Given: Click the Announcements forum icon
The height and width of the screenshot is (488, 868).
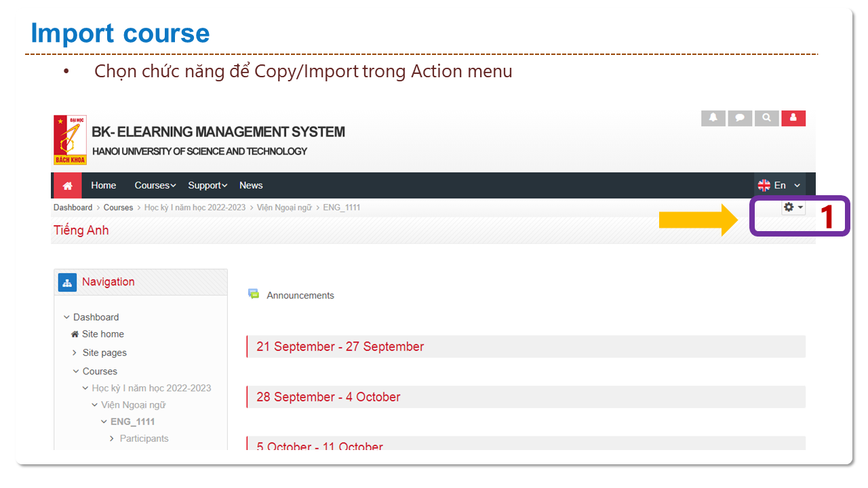Looking at the screenshot, I should (x=254, y=294).
